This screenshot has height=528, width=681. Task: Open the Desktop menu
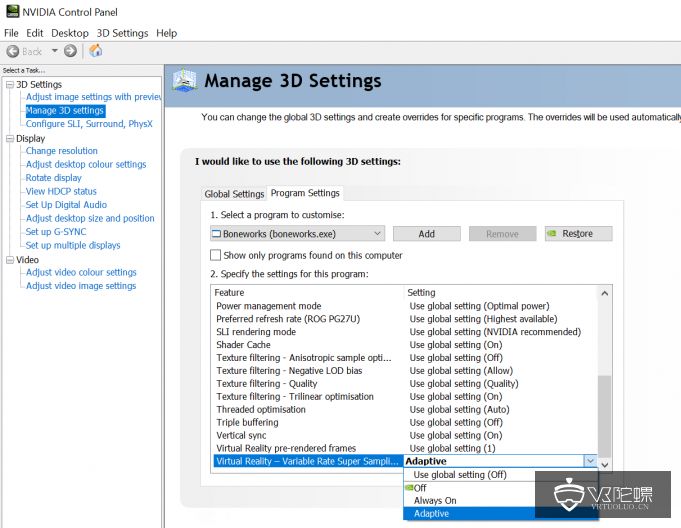(x=69, y=33)
